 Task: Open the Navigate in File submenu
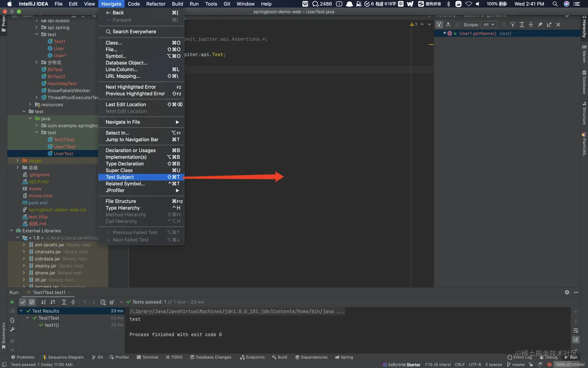(x=141, y=122)
